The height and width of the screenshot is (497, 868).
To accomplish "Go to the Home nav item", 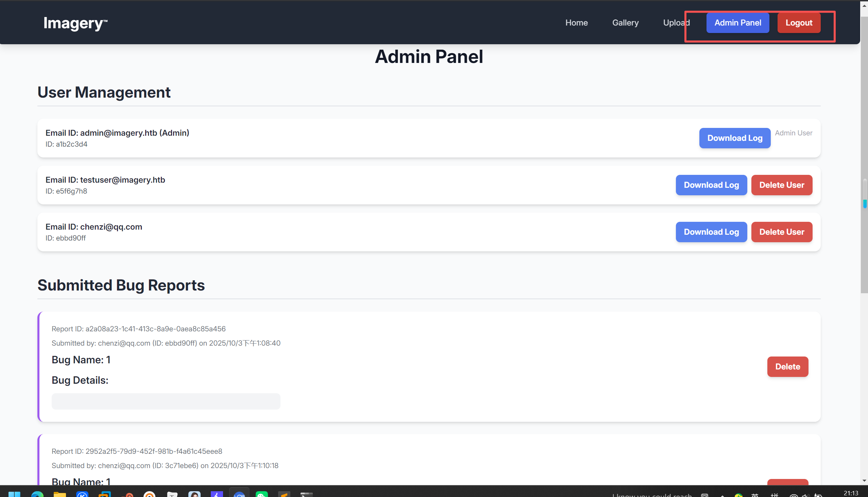I will pos(576,23).
